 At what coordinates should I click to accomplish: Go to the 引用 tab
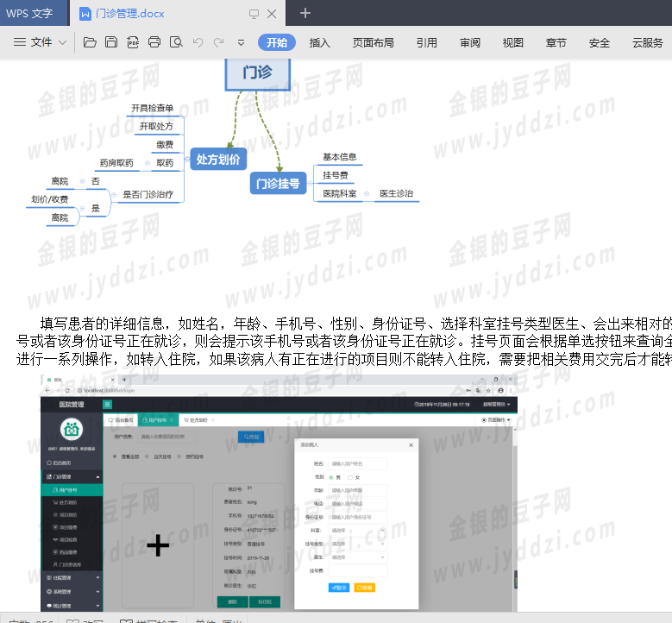[427, 42]
